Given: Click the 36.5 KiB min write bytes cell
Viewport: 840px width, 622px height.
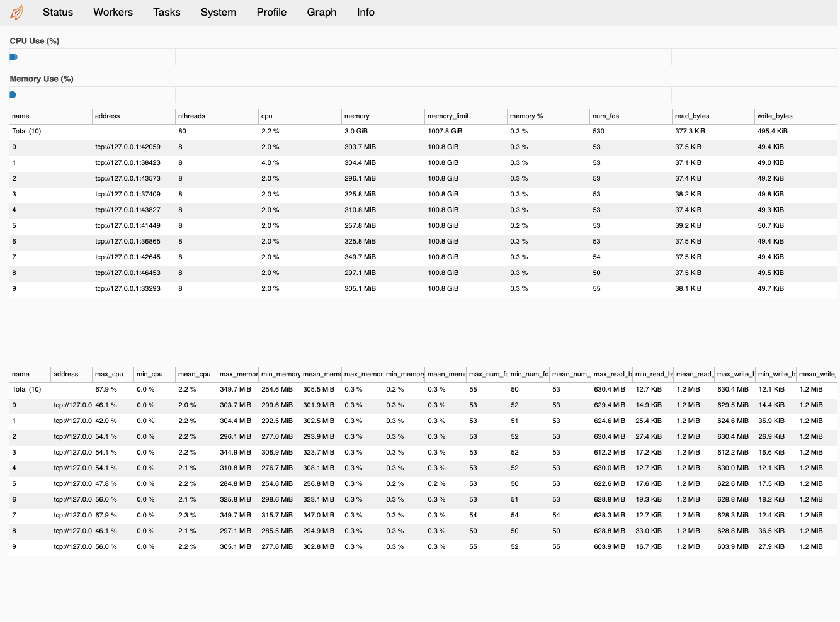Looking at the screenshot, I should click(772, 531).
